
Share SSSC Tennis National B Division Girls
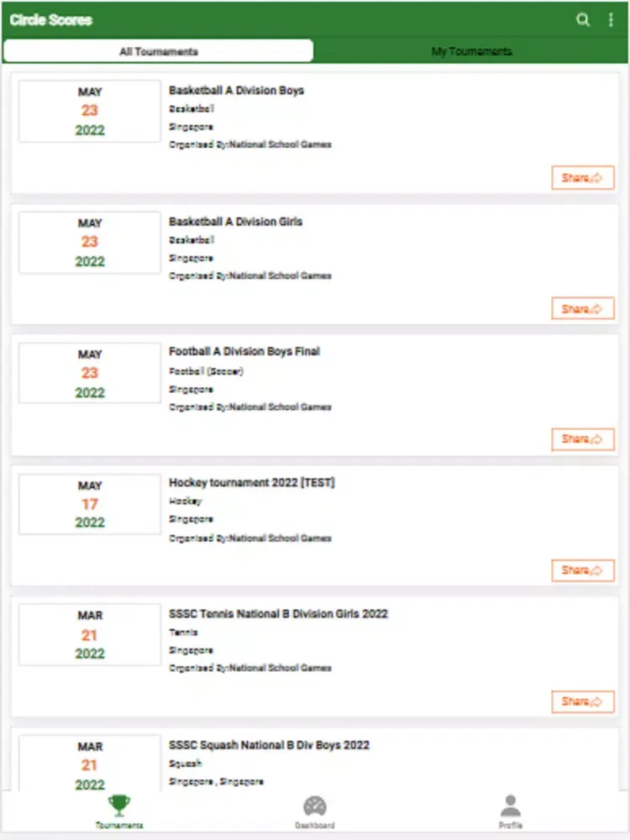[583, 701]
